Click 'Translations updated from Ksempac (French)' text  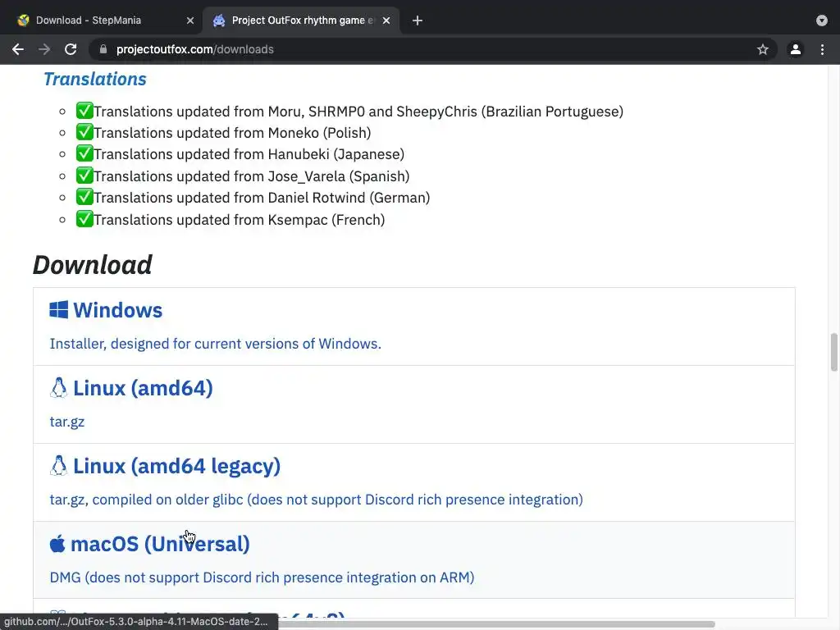click(240, 220)
